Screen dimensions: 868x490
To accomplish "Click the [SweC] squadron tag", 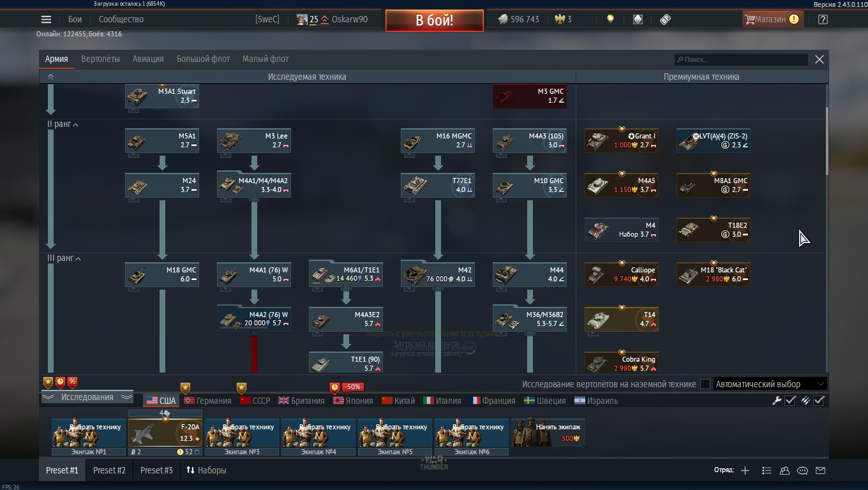I will (x=267, y=19).
